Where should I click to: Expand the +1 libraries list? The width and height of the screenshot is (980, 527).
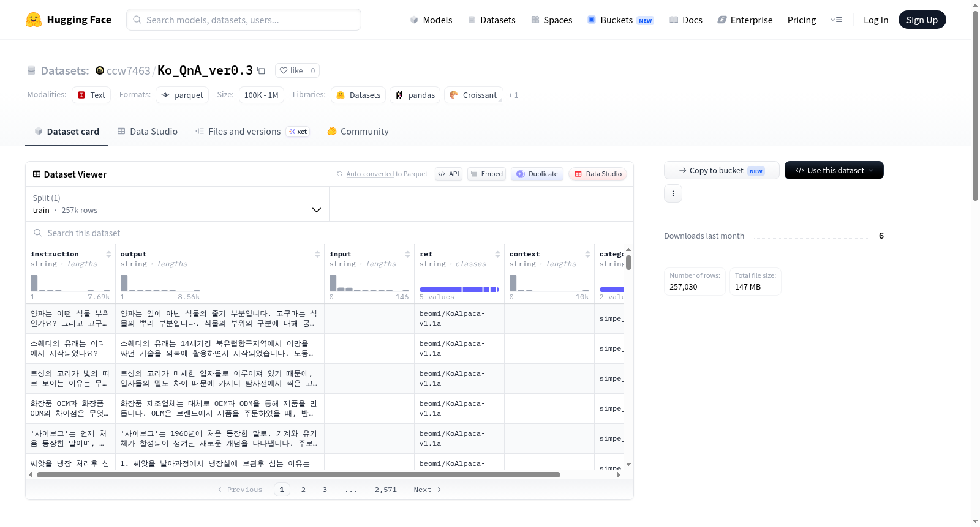pyautogui.click(x=513, y=95)
